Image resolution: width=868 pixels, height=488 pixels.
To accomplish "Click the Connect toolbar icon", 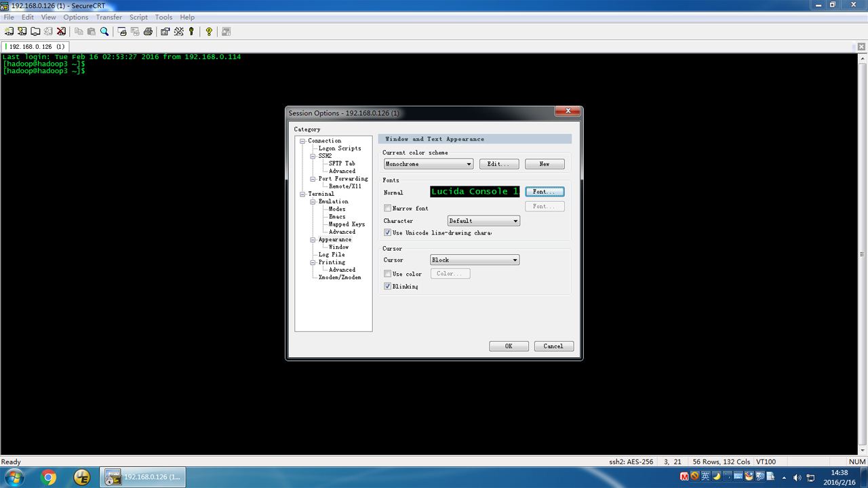I will pyautogui.click(x=9, y=31).
